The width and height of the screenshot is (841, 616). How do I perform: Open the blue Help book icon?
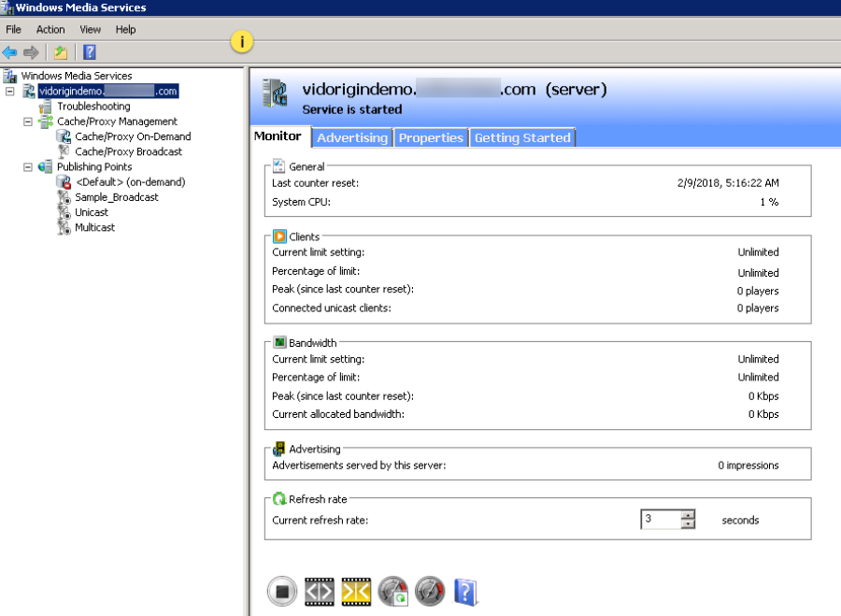coord(465,591)
